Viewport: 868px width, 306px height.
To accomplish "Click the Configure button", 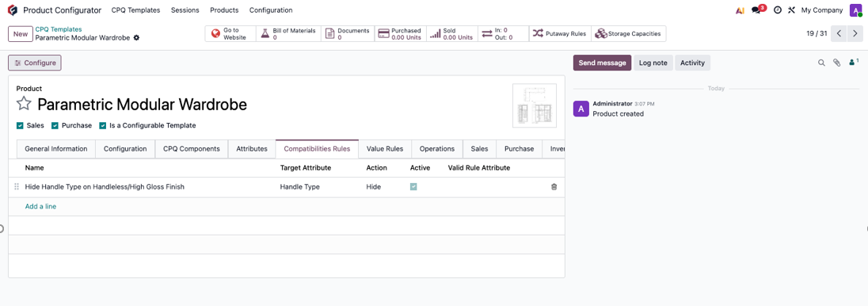I will [35, 63].
